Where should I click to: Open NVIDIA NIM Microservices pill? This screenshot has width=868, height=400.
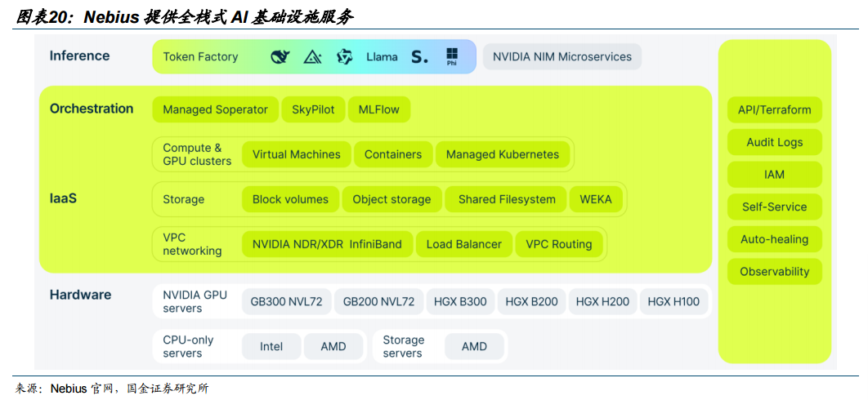562,57
